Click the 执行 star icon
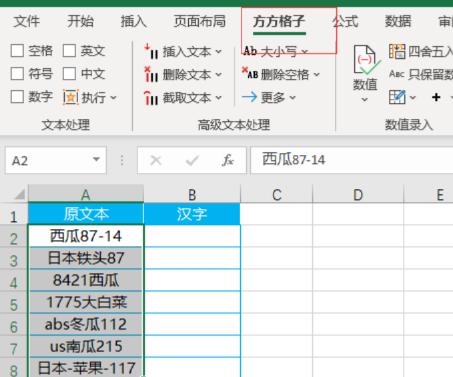 [x=70, y=98]
